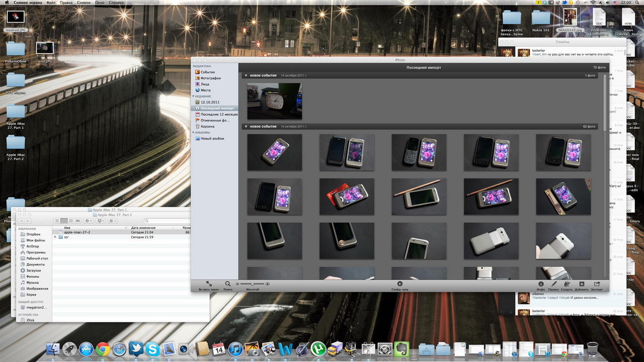Viewport: 644px width, 362px height.
Task: Open the Finder arrange-by dropdown
Action: coord(113,221)
